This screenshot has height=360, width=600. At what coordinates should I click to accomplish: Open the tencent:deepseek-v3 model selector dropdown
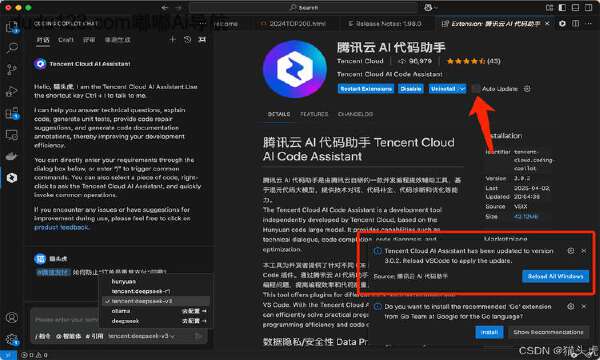141,336
